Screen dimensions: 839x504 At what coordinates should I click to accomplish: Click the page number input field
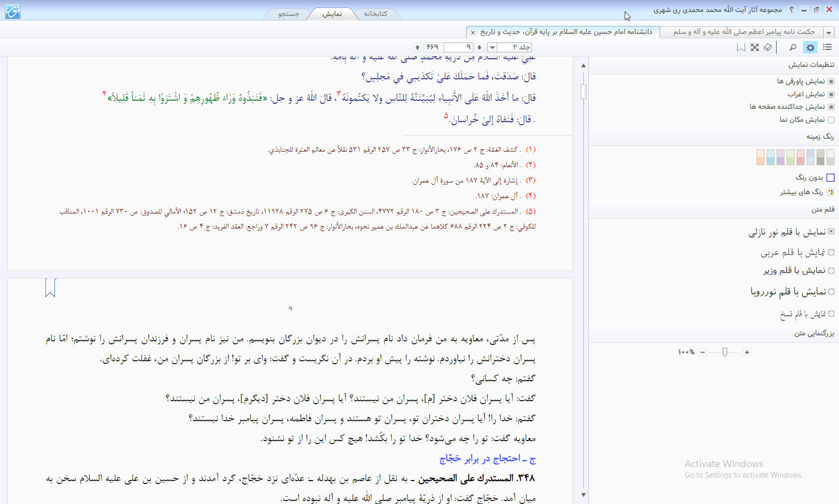pyautogui.click(x=458, y=47)
